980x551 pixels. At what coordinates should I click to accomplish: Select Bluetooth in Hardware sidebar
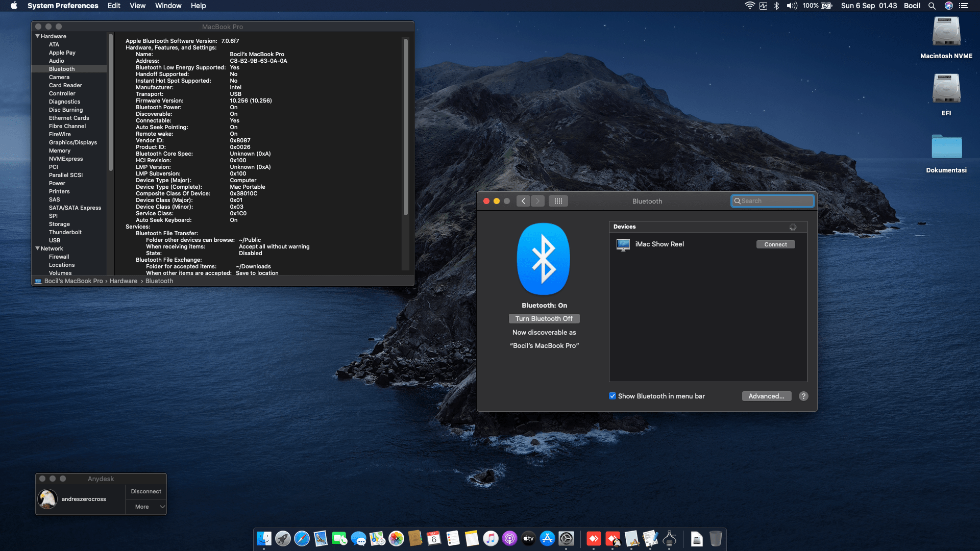click(x=62, y=69)
